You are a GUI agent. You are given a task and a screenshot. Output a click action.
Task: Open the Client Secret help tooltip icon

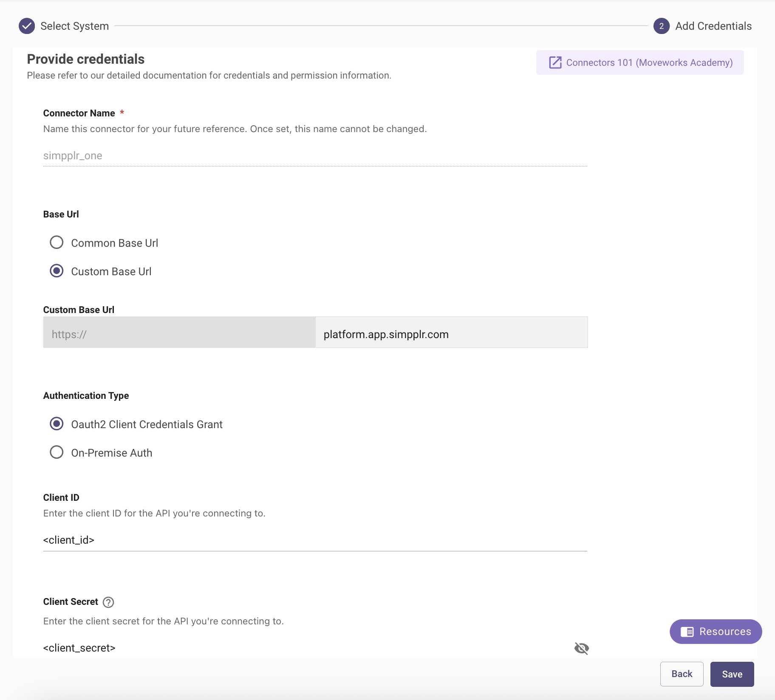[108, 602]
